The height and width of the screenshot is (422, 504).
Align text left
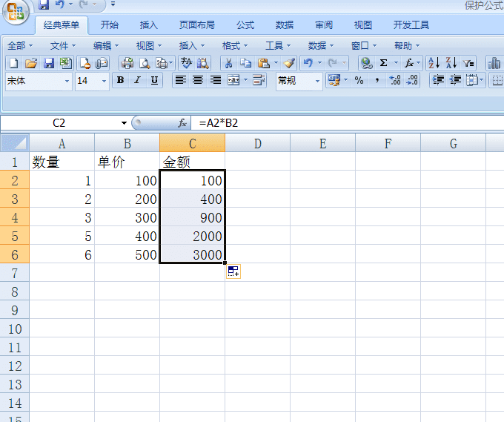[181, 80]
